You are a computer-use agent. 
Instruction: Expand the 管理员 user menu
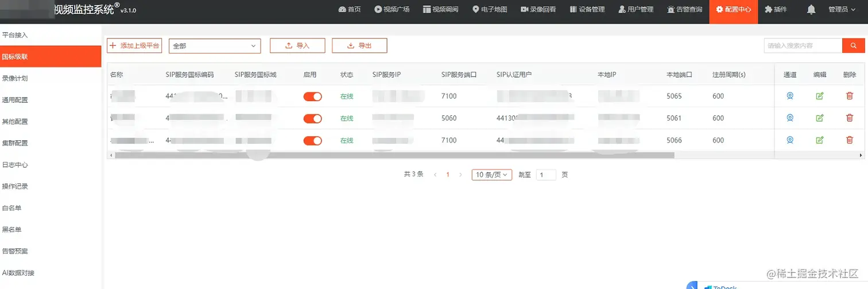(842, 10)
